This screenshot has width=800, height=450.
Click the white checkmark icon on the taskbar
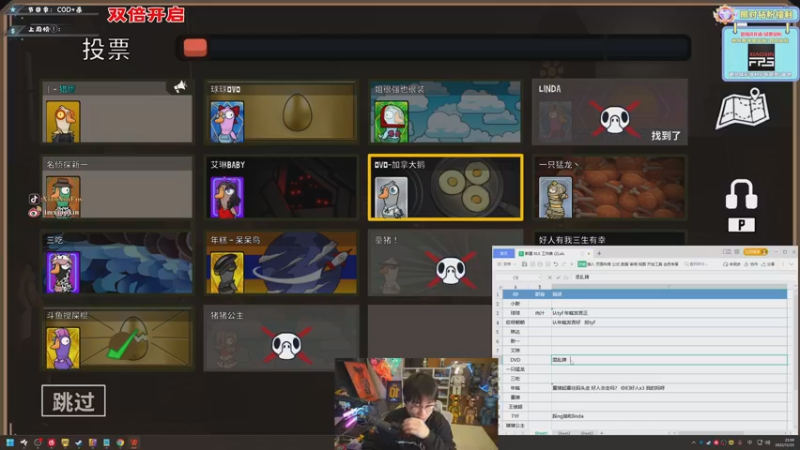79,442
